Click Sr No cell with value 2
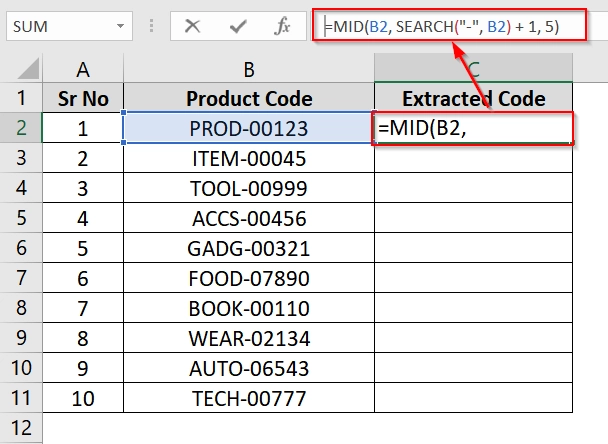Viewport: 608px width, 444px height. click(x=83, y=158)
